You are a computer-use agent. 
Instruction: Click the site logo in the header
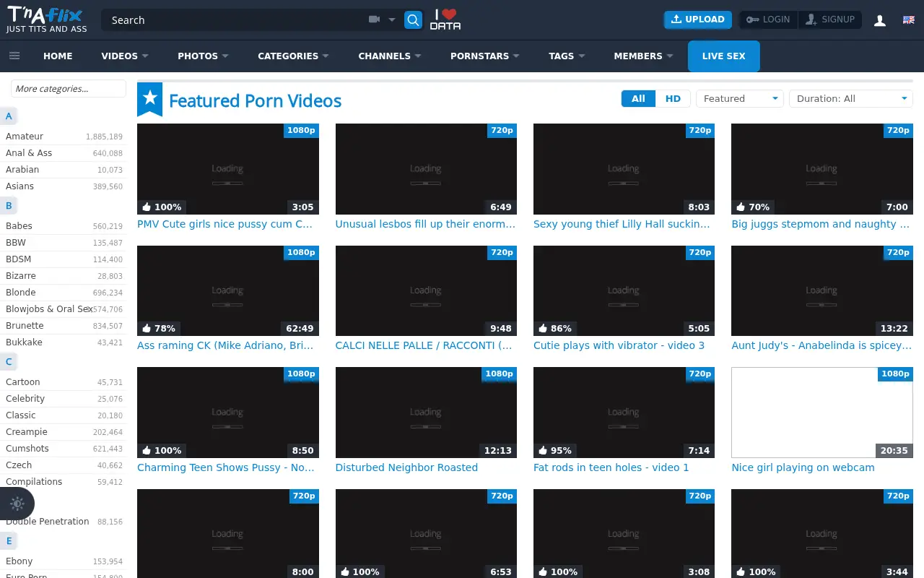47,20
